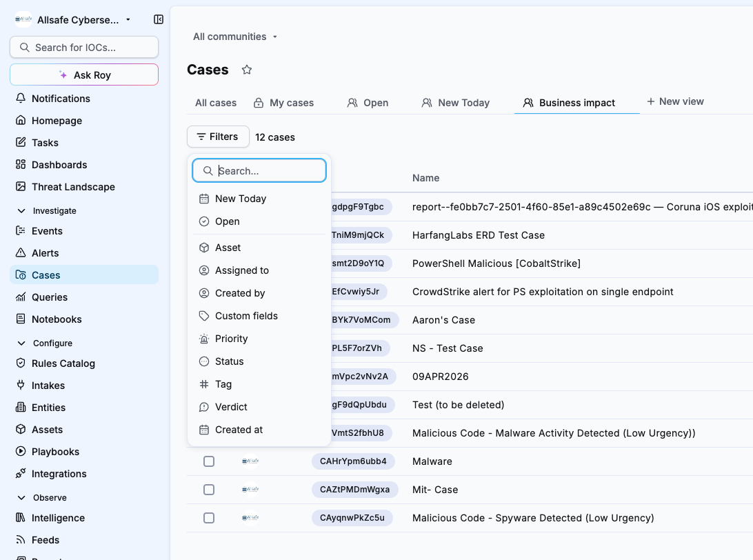The image size is (753, 560).
Task: Open 09APR2026 case
Action: [x=441, y=377]
